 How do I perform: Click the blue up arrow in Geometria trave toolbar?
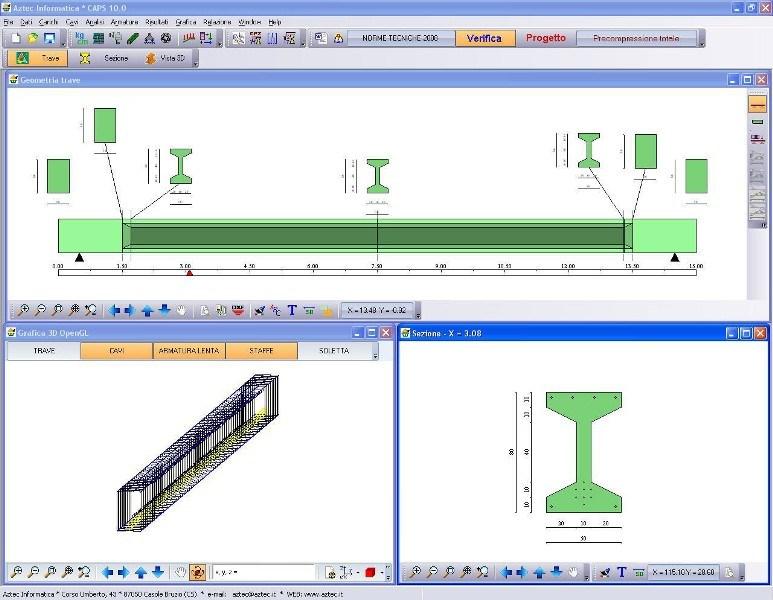point(147,310)
